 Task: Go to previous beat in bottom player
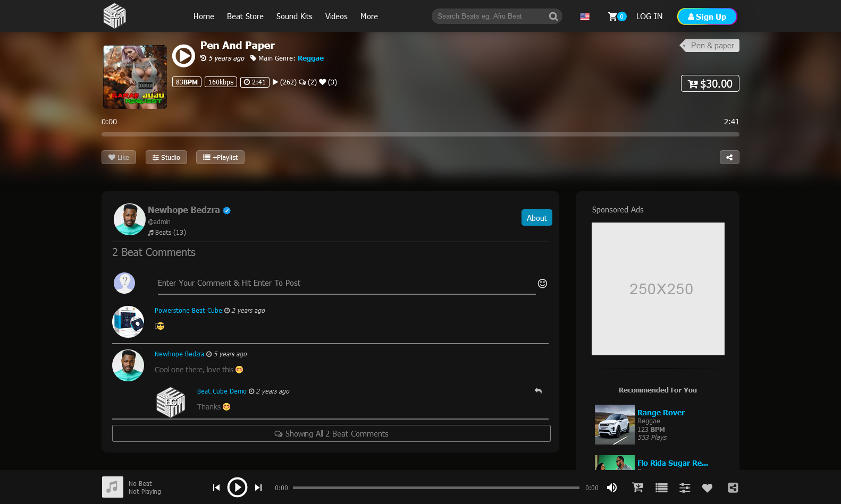coord(216,488)
